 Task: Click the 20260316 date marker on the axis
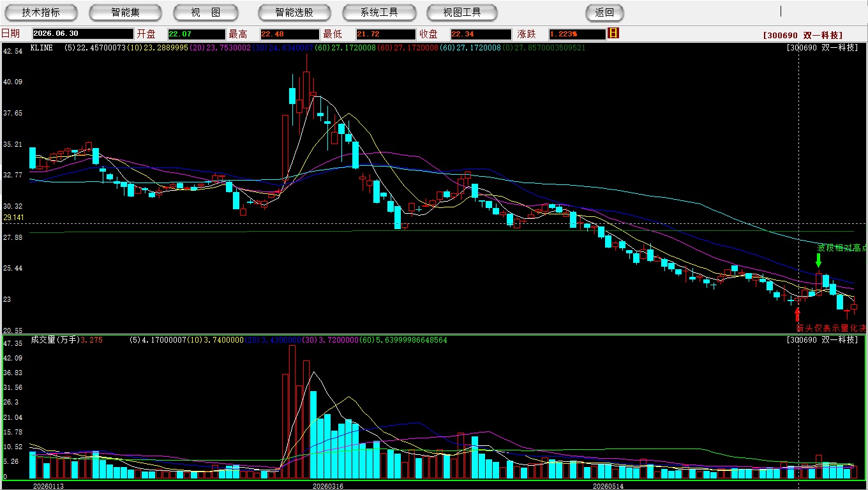tap(327, 486)
